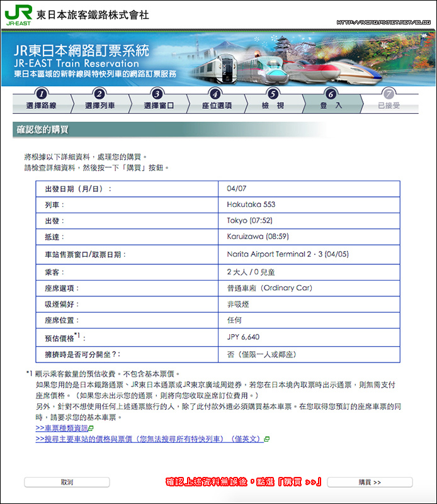437x504 pixels.
Task: Click the JR-EAST logo
Action: pos(18,15)
